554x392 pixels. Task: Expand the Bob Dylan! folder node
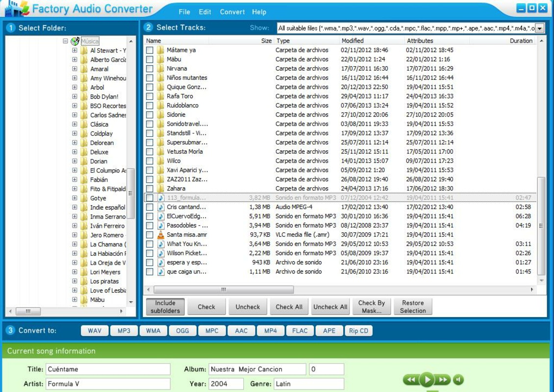(x=75, y=97)
